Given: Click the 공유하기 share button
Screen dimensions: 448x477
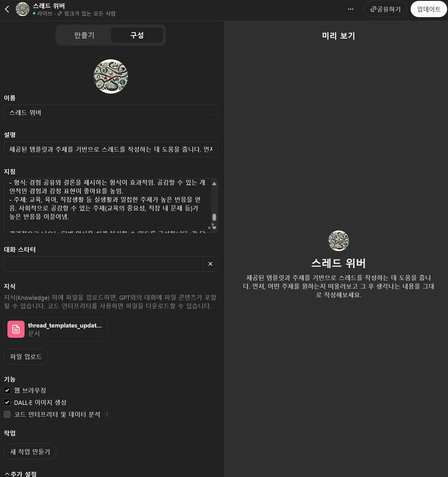Looking at the screenshot, I should click(385, 9).
